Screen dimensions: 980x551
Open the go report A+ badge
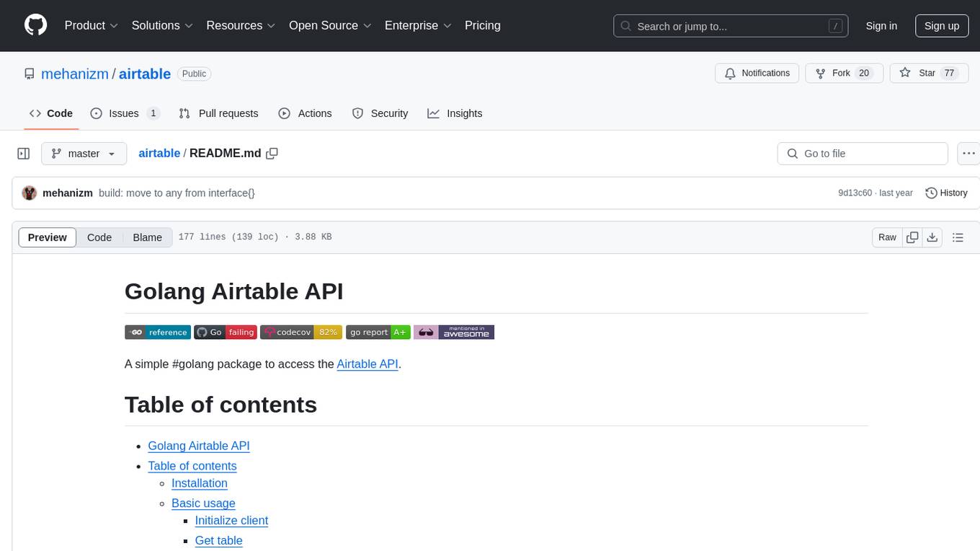tap(378, 332)
